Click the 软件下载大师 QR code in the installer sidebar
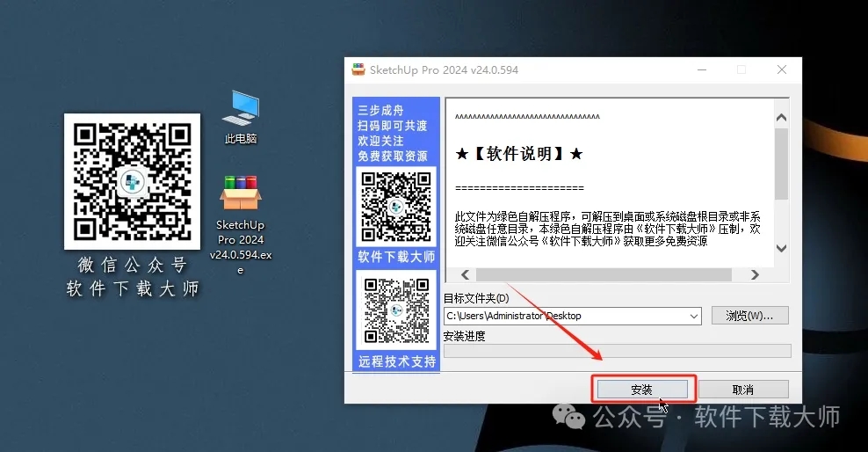This screenshot has width=868, height=452. tap(396, 207)
